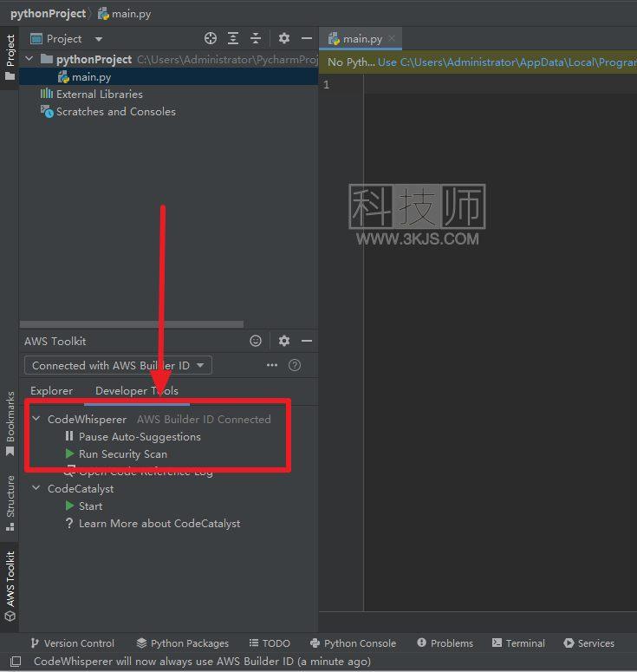Open Terminal tool window
The width and height of the screenshot is (637, 672).
[518, 643]
